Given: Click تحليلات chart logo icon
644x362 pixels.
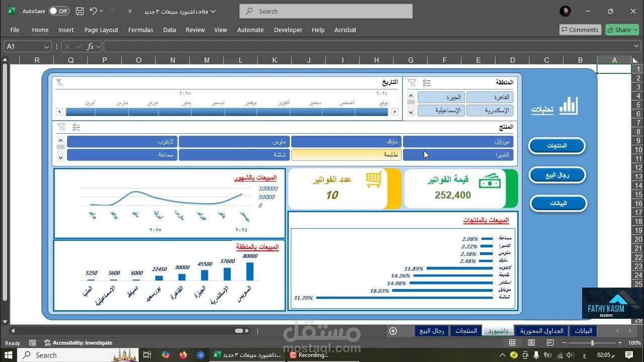Looking at the screenshot, I should coord(569,105).
